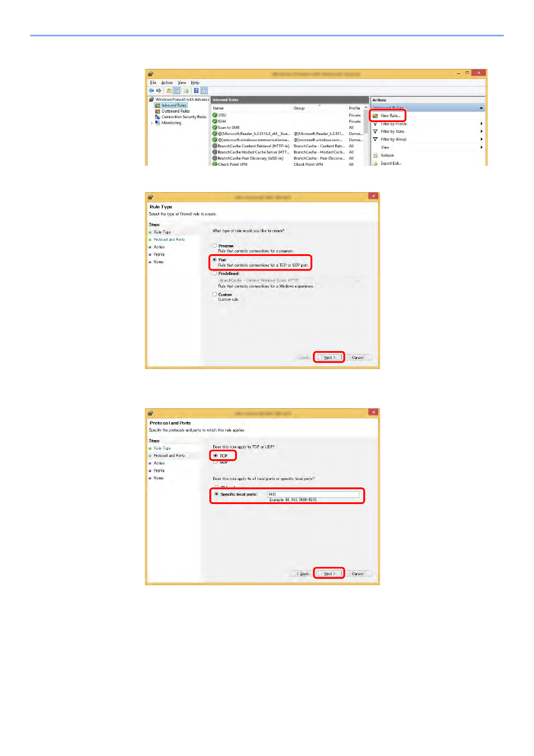Click the Refresh icon in Actions pane
This screenshot has height=756, width=534.
(376, 156)
